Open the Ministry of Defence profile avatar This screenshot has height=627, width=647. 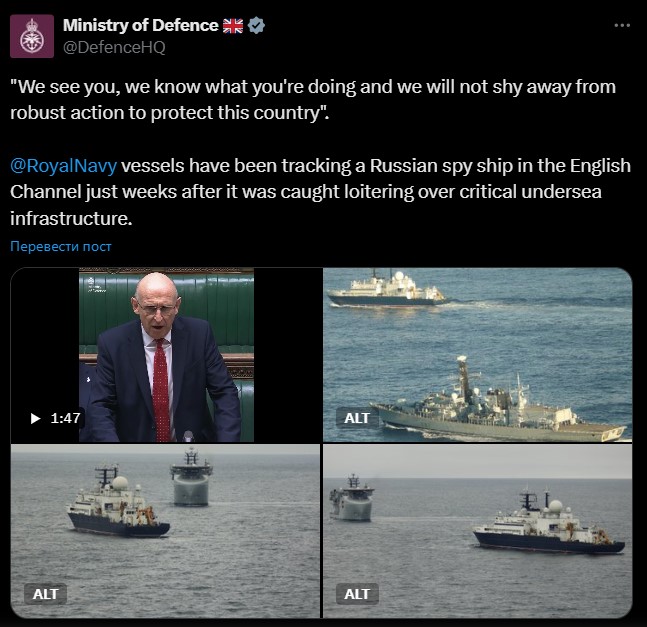click(32, 36)
